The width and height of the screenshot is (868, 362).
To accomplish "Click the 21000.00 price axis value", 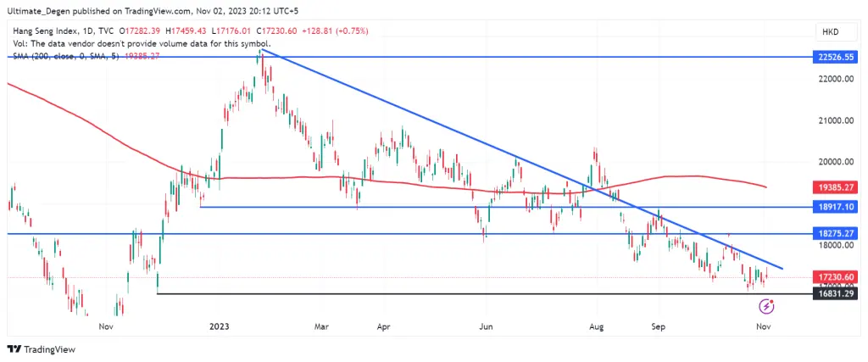I will click(834, 120).
